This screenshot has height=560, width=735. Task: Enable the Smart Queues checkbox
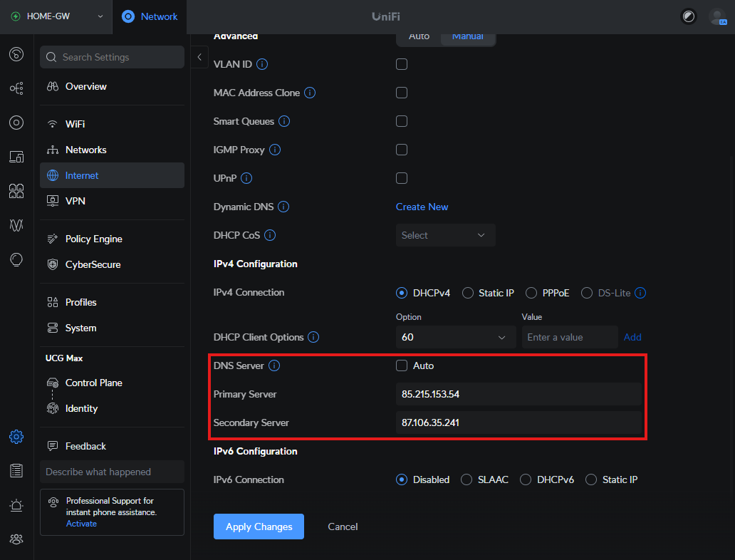coord(401,121)
